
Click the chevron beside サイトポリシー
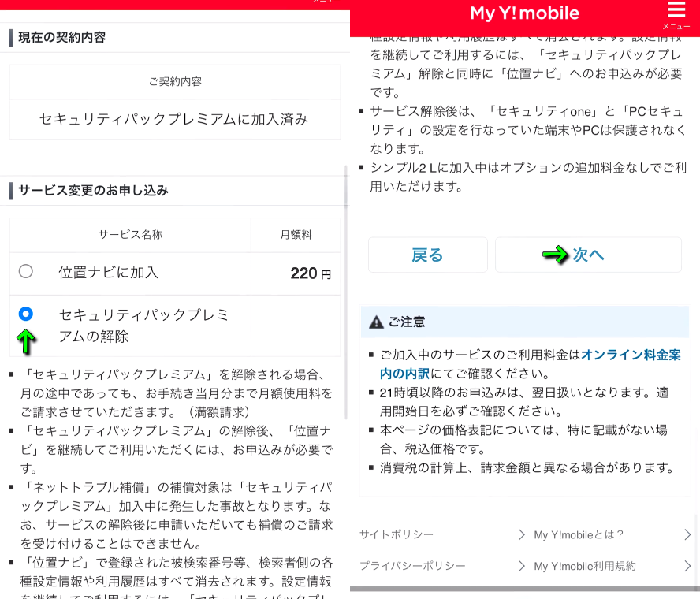point(521,534)
